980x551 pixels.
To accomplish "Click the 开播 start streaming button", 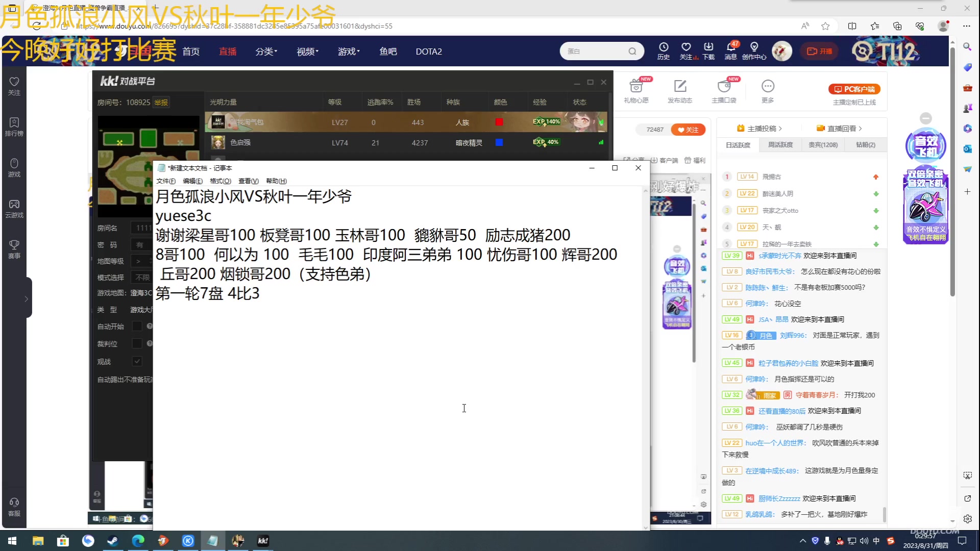I will [x=819, y=51].
